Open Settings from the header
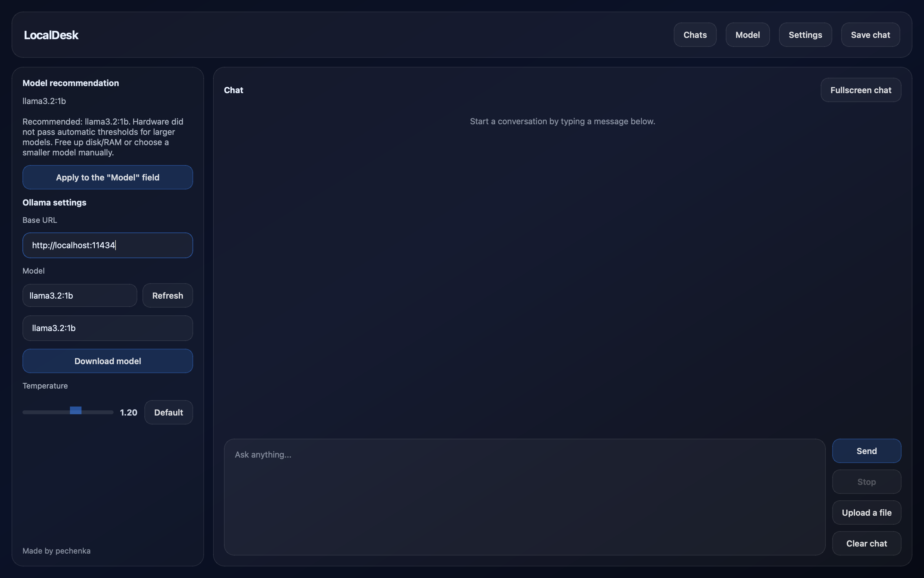 tap(805, 35)
